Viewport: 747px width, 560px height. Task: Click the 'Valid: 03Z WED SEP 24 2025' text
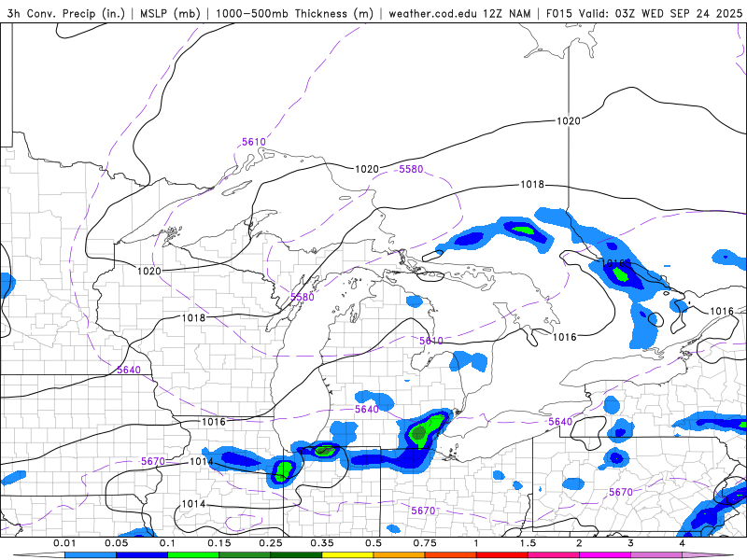pyautogui.click(x=660, y=13)
